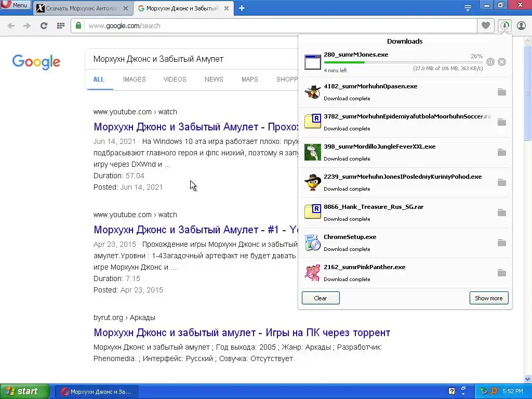The image size is (532, 399).
Task: Open YouTube result Забытый Амулет #1
Action: click(x=196, y=230)
